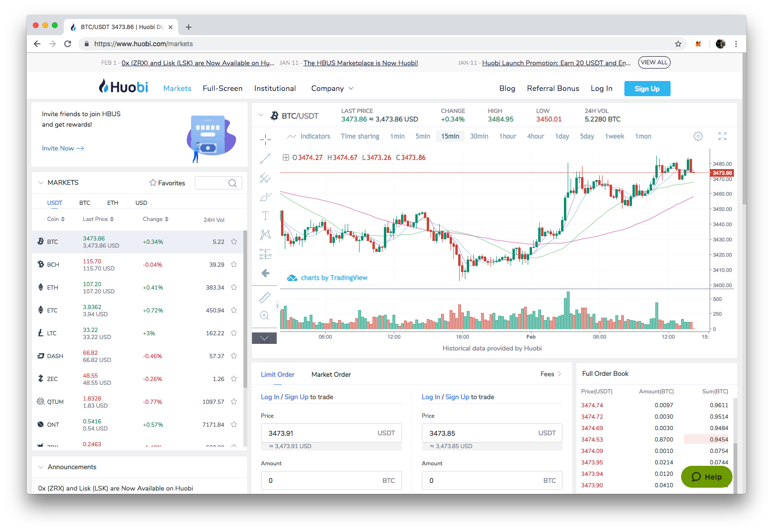Favorite the BCH market star
773x532 pixels.
234,264
